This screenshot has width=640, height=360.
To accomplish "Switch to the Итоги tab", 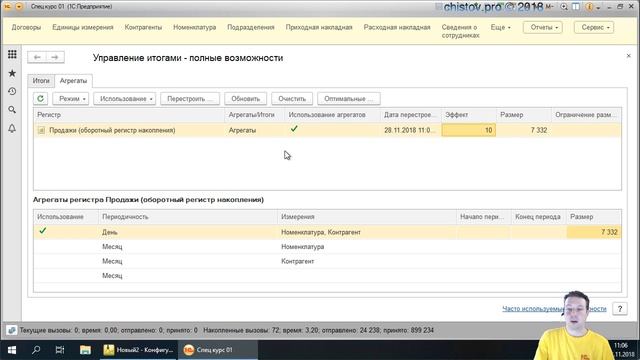I will (41, 81).
